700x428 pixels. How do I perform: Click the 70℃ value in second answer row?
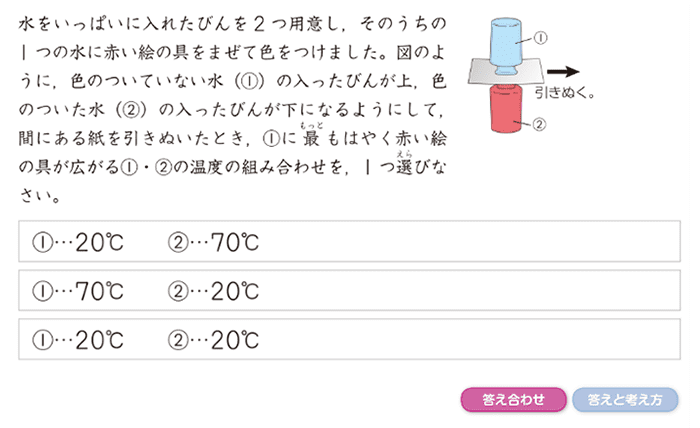(x=99, y=291)
